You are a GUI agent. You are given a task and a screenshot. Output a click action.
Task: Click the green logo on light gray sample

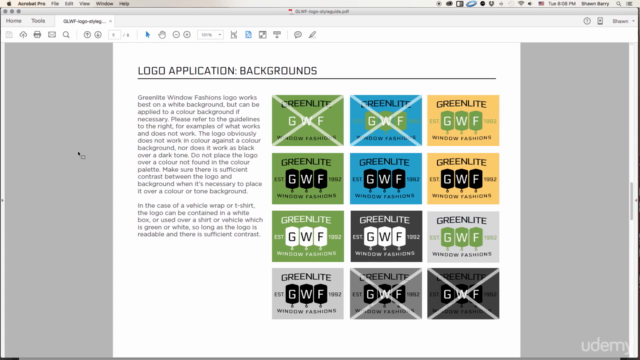tap(463, 236)
